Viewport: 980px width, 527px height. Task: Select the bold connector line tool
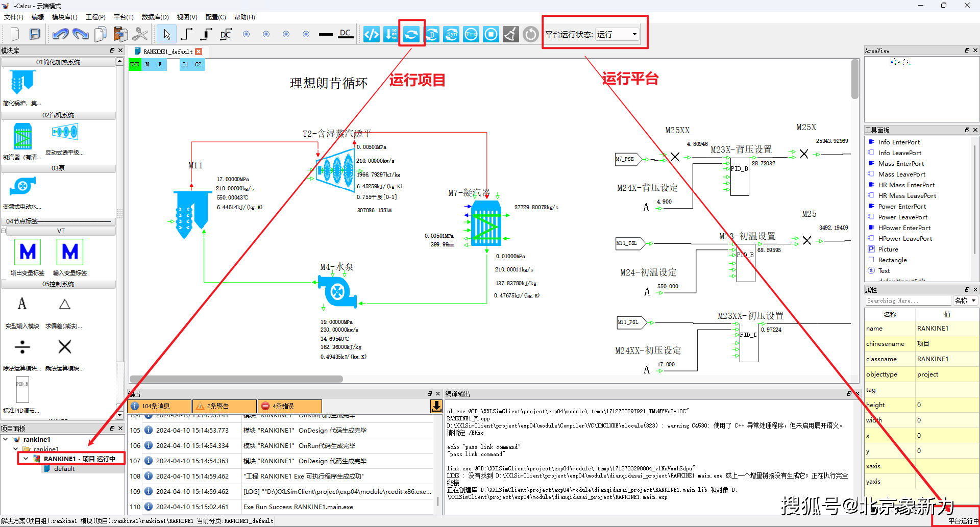pyautogui.click(x=206, y=34)
